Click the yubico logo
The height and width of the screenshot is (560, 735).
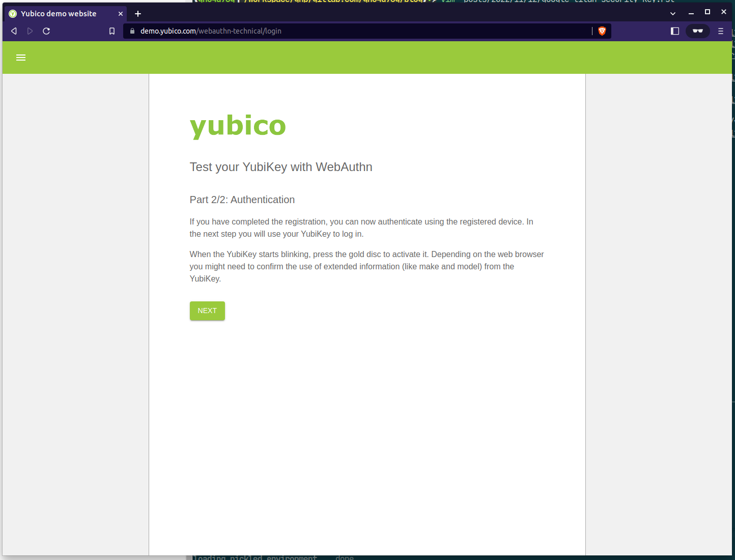(x=238, y=126)
